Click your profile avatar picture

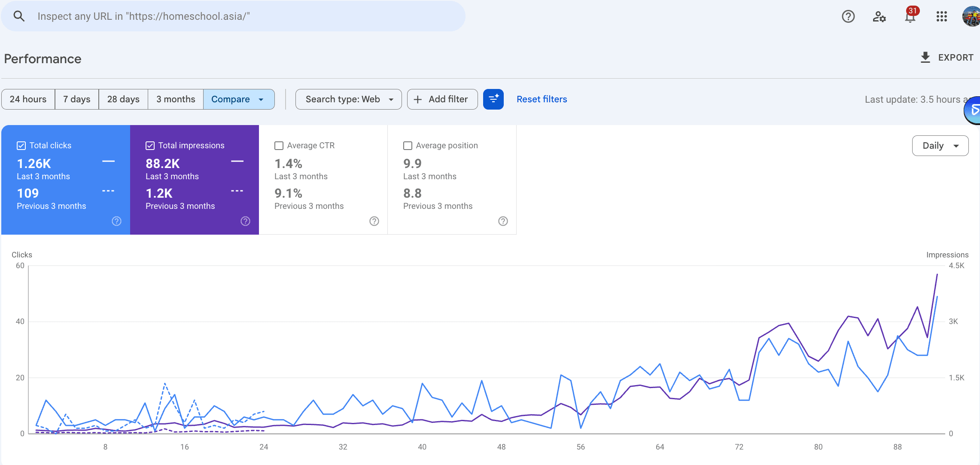(x=970, y=16)
